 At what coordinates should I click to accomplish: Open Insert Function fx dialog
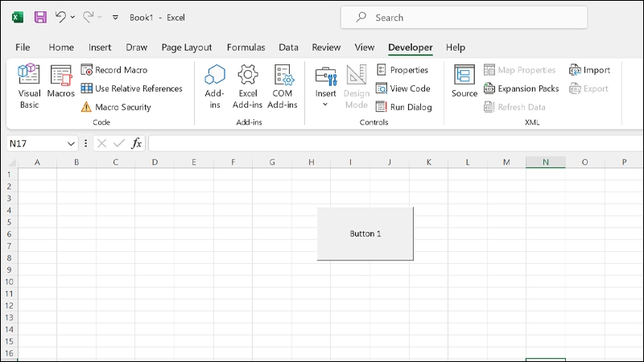tap(136, 143)
